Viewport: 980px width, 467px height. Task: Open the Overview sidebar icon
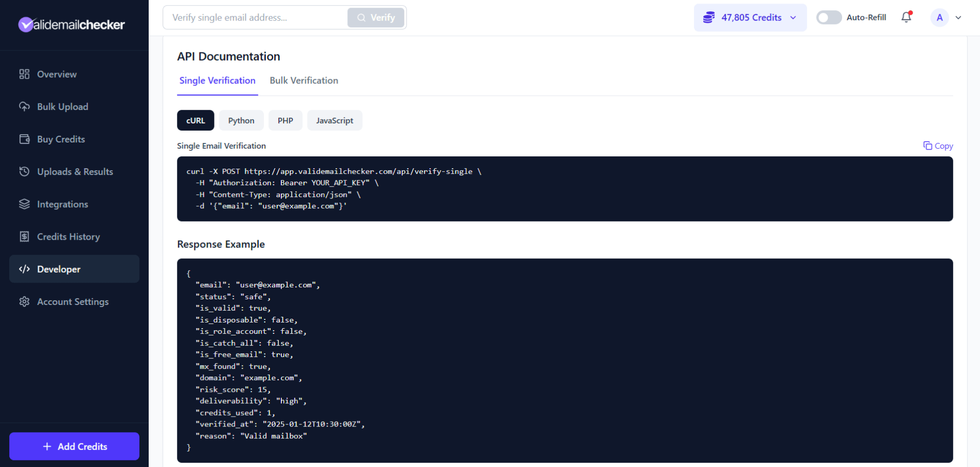point(24,74)
